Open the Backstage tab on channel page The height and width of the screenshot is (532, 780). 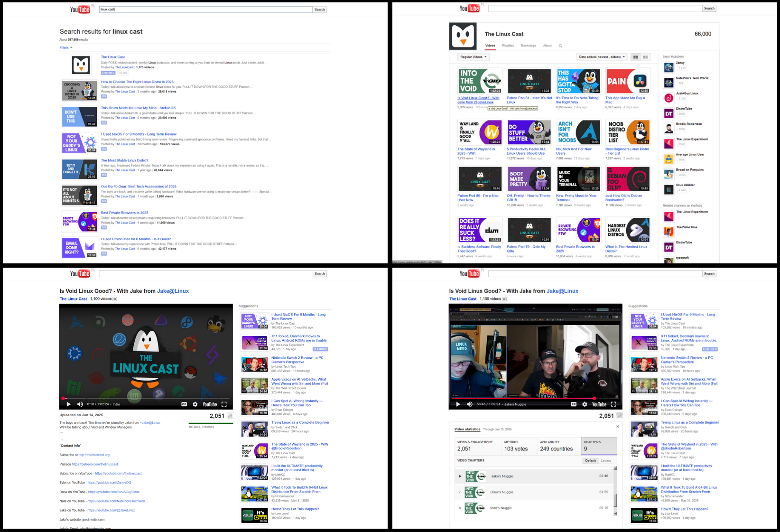coord(529,46)
